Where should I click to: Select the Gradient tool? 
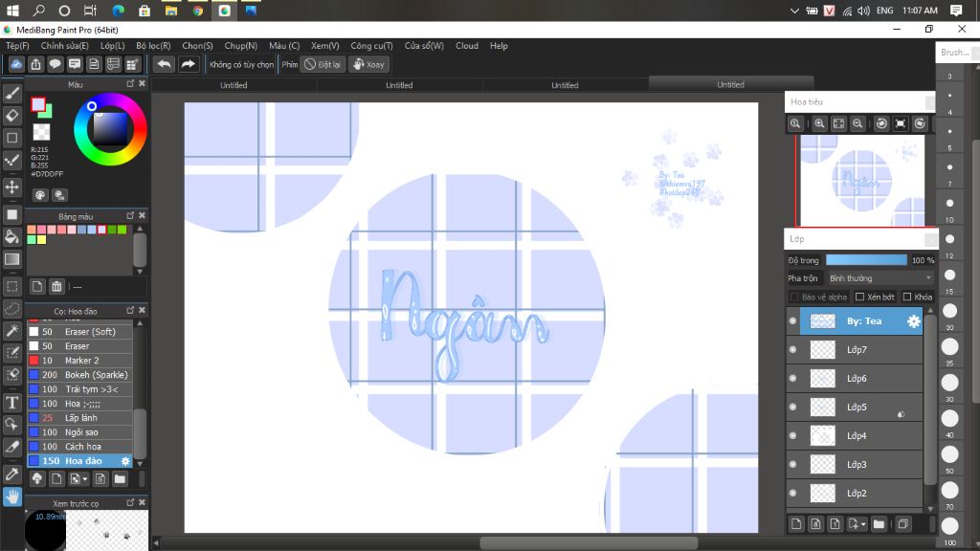coord(11,259)
